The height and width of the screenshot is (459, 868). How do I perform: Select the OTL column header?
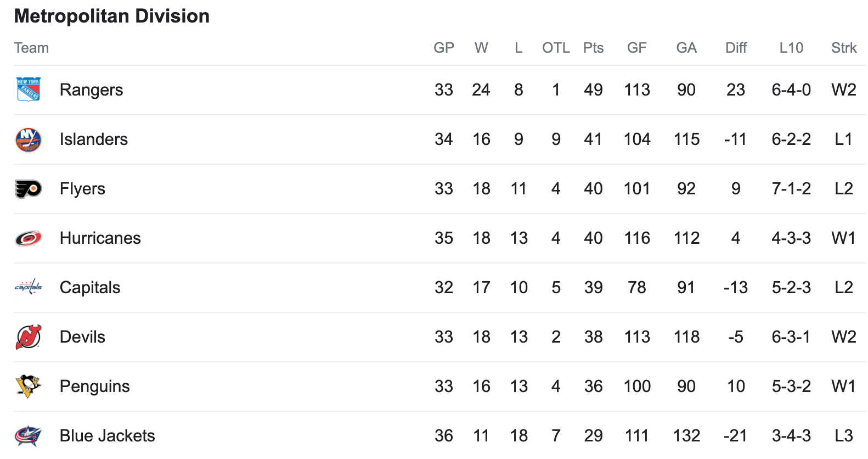(x=556, y=48)
